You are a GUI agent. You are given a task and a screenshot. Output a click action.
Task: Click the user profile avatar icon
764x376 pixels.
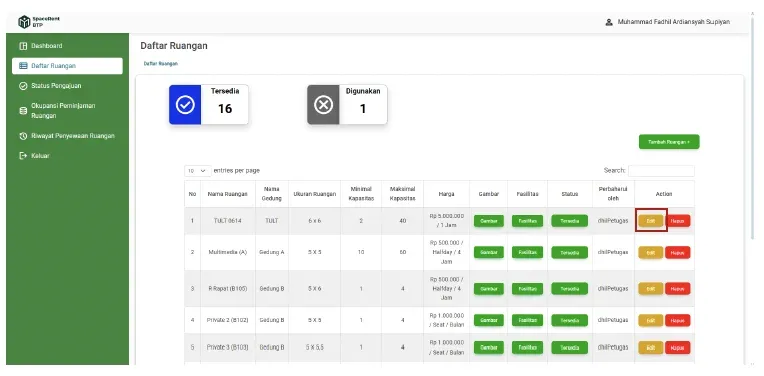[609, 22]
